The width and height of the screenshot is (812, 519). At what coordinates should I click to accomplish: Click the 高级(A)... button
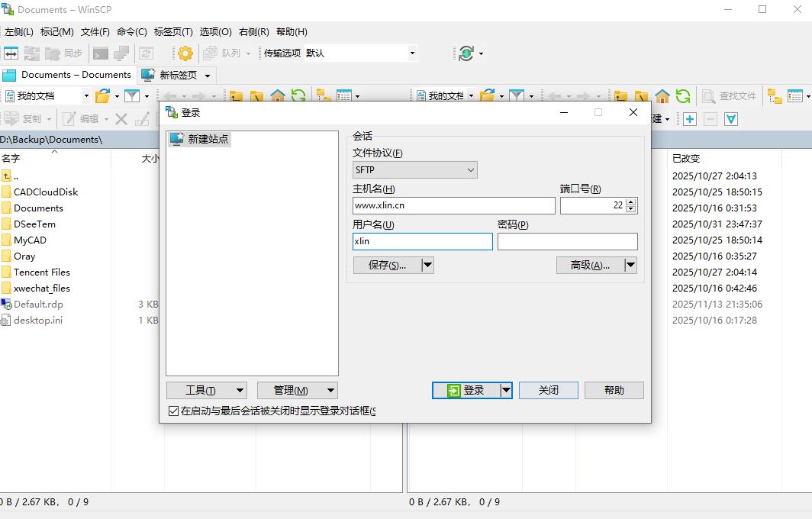point(591,265)
